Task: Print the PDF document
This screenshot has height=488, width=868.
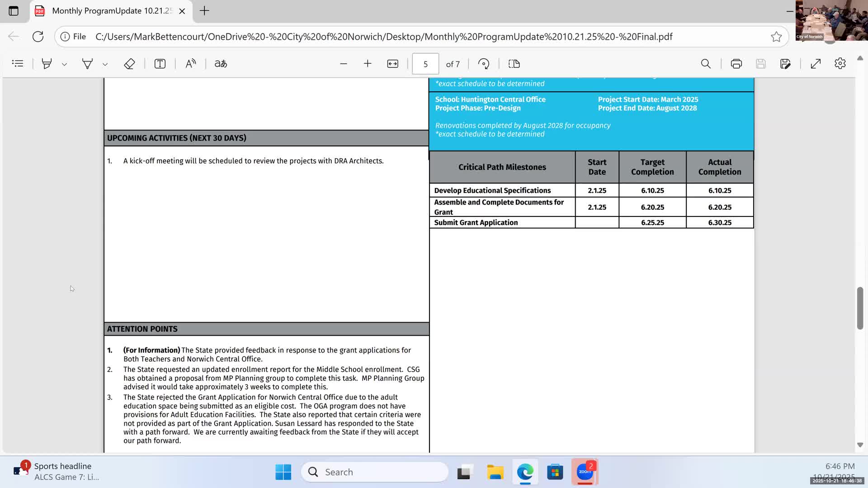Action: 736,64
